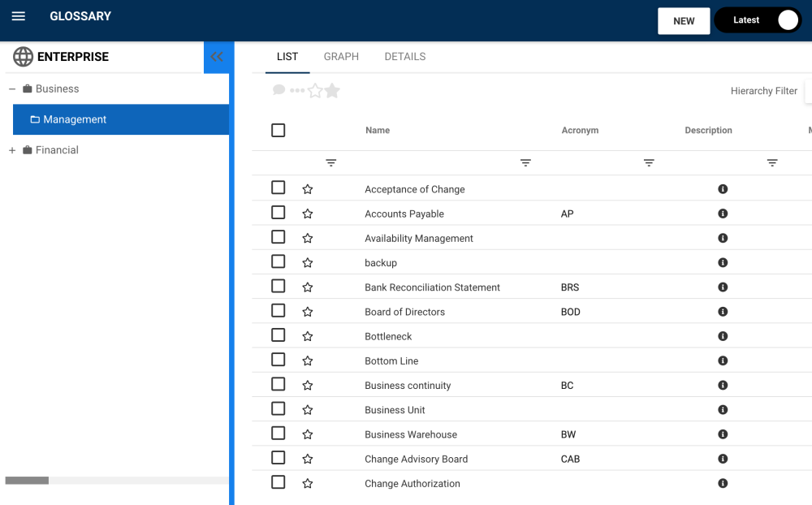Click the more options ellipsis icon
Image resolution: width=812 pixels, height=505 pixels.
(296, 90)
